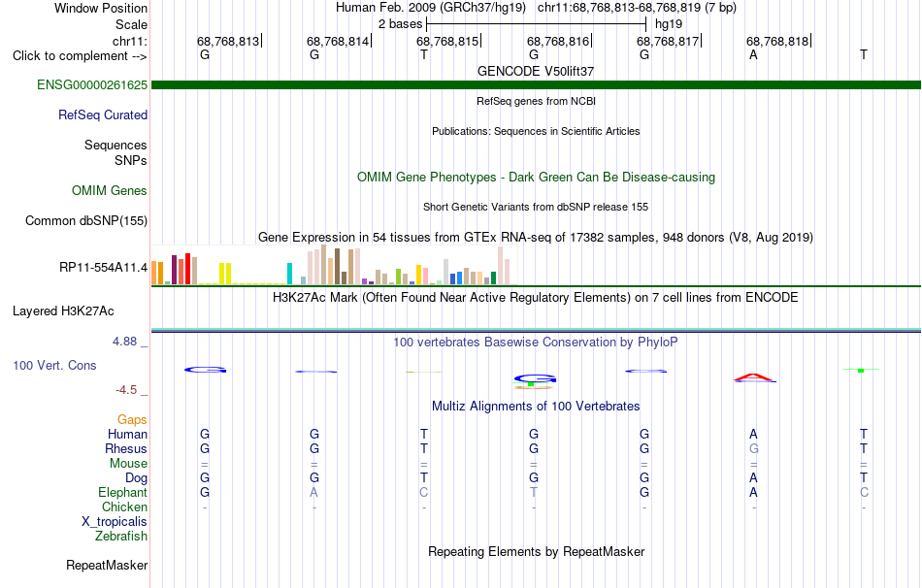Viewport: 922px width, 588px height.
Task: Click the RepeatMasker track label
Action: coord(107,565)
